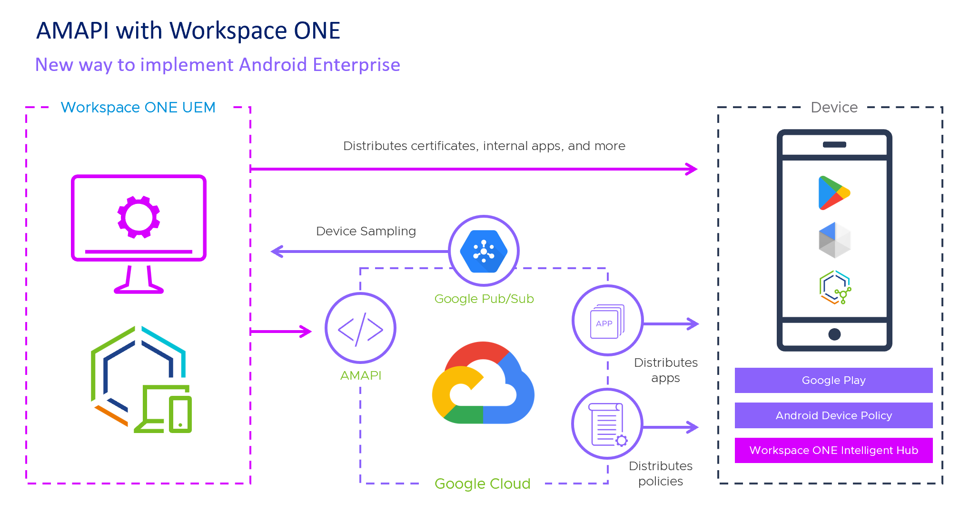Tap the Intelligent Hub icon on the phone
980x514 pixels.
[835, 287]
